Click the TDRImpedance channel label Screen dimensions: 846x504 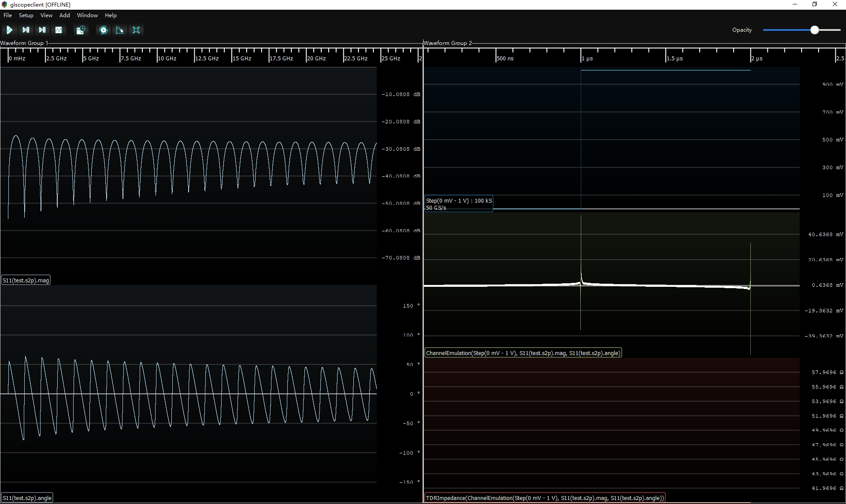544,498
